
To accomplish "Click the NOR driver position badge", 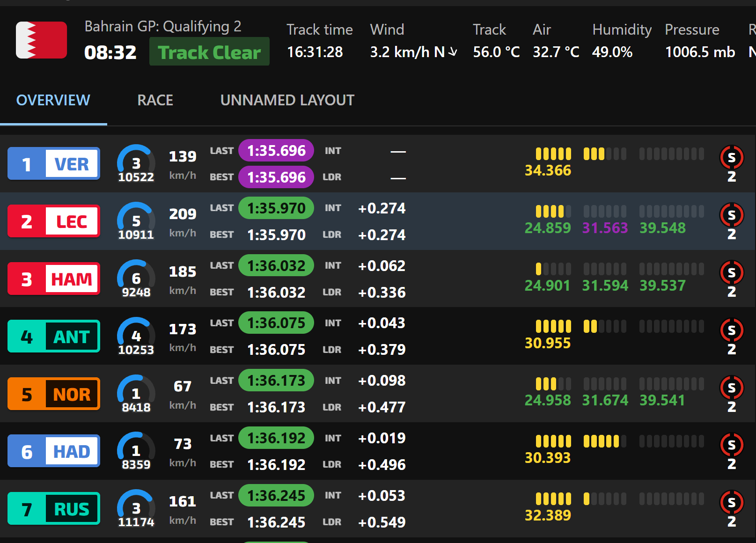I will point(54,394).
